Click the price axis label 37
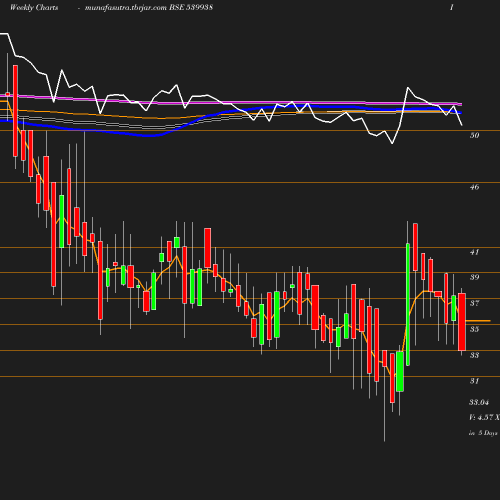Viewport: 500px width, 500px height. pyautogui.click(x=474, y=303)
